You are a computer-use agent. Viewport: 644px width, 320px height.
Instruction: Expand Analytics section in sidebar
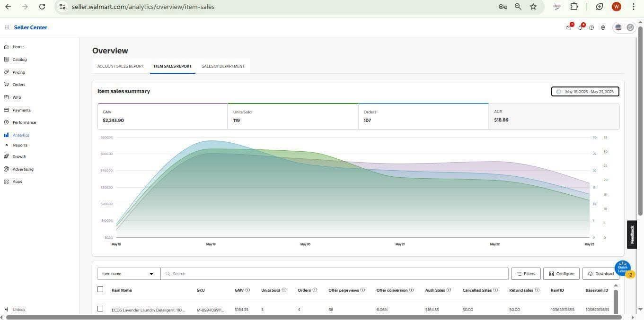[21, 135]
